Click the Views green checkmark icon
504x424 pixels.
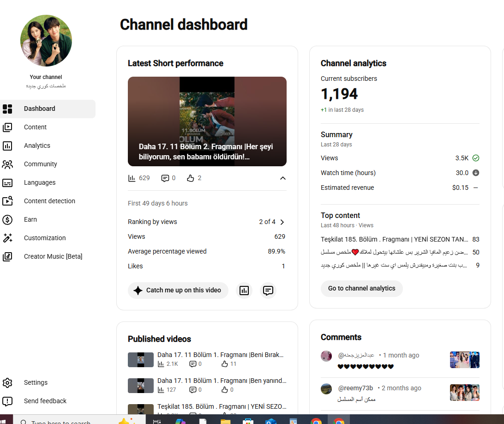476,158
